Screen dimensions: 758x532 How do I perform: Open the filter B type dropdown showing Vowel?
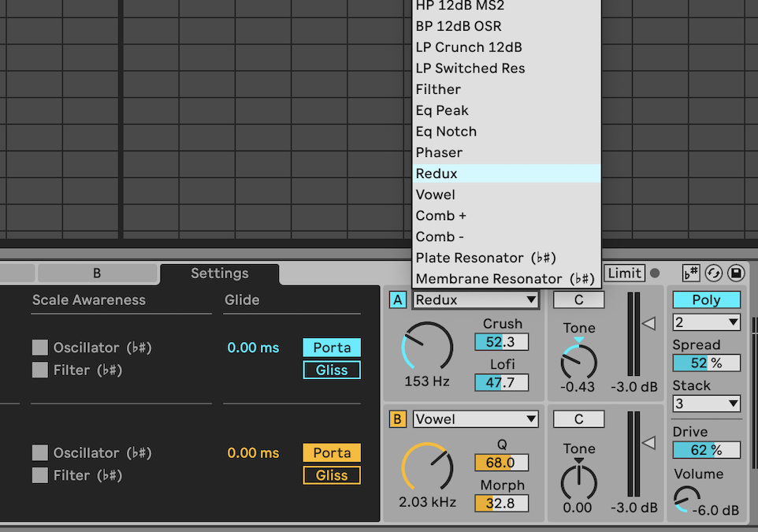pyautogui.click(x=475, y=419)
